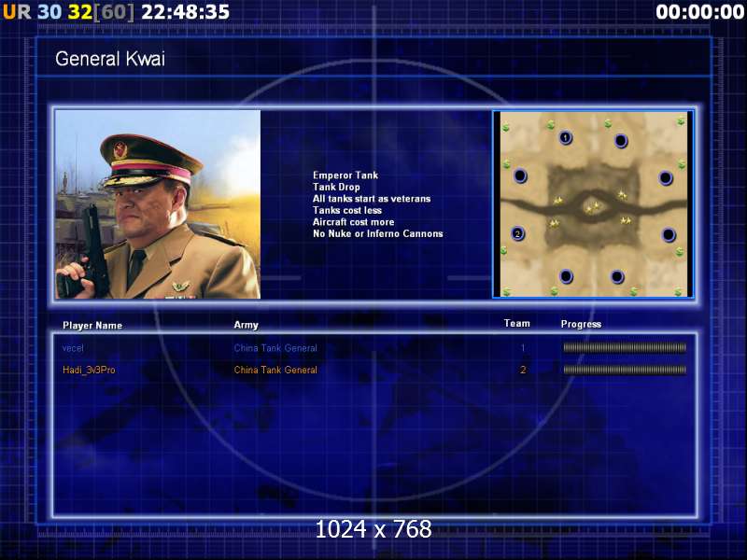The width and height of the screenshot is (747, 560).
Task: Click 'China Tank General' in Hadi_3v3Pro's row
Action: 275,370
